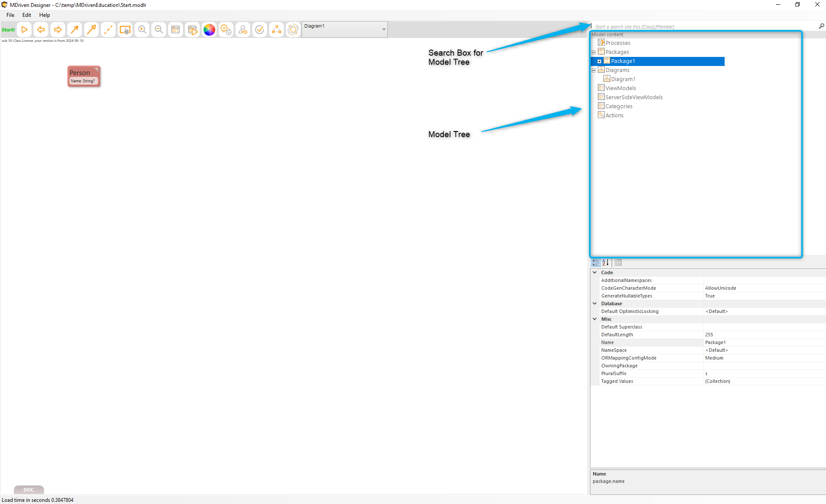Open the color wheel picker

(x=209, y=30)
